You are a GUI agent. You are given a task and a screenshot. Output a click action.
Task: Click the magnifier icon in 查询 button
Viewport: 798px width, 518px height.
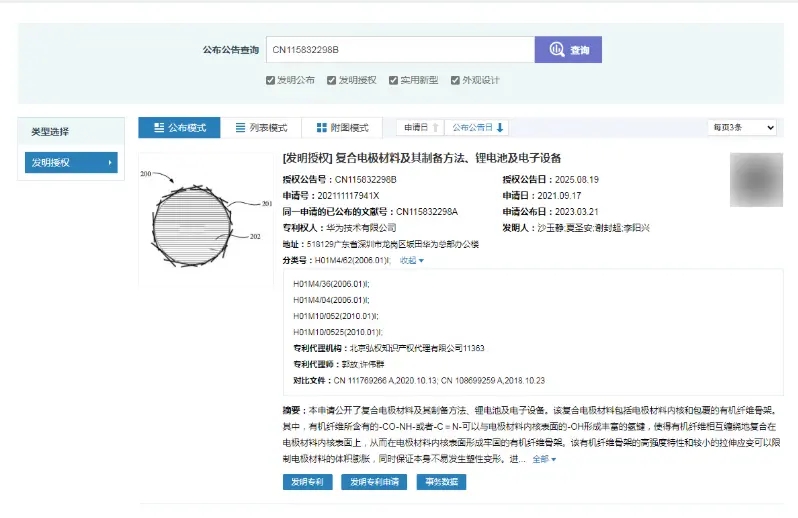point(557,49)
